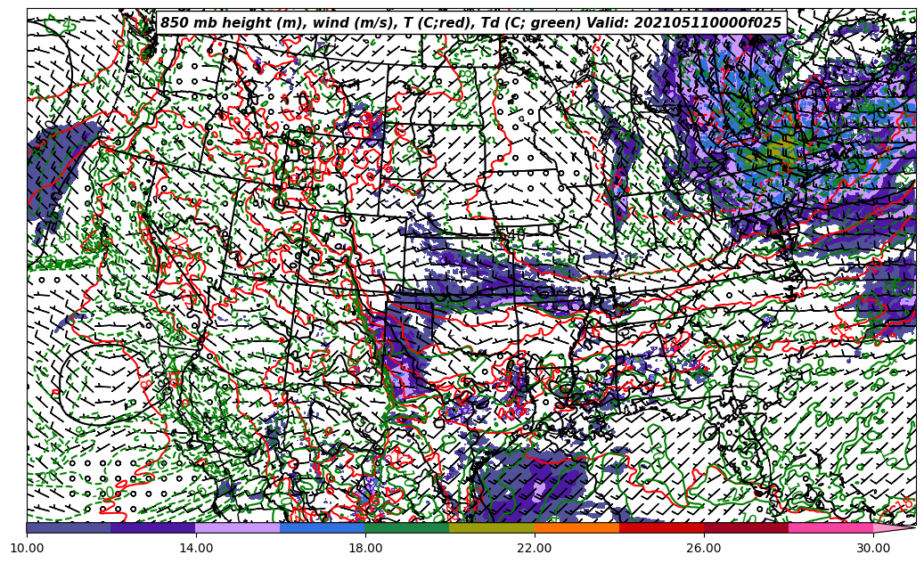
Task: Select the bright red colorbar segment before 26.00
Action: [661, 527]
